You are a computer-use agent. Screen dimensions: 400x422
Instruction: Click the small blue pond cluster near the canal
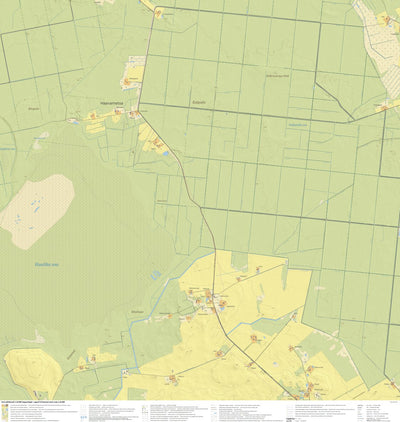click(x=155, y=274)
